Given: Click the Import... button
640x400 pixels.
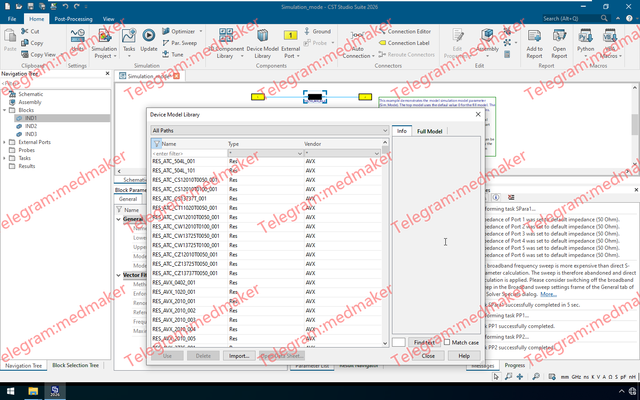Looking at the screenshot, I should tap(239, 356).
